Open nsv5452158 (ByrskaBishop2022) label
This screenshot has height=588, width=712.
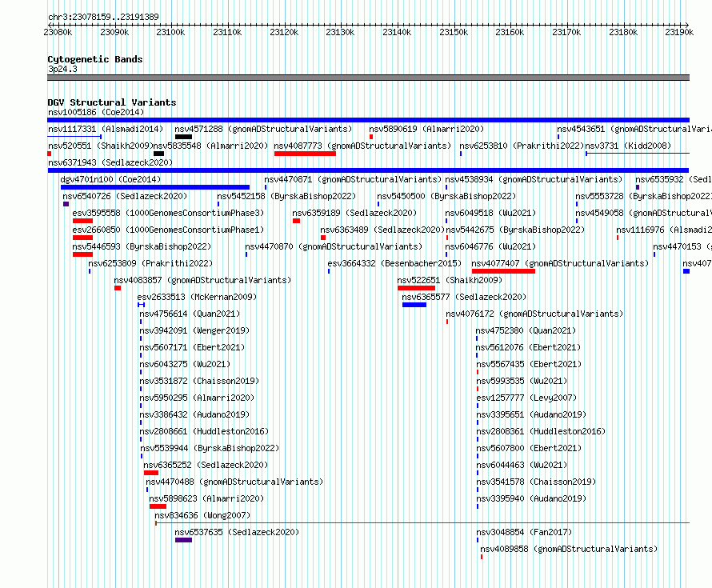(x=286, y=196)
